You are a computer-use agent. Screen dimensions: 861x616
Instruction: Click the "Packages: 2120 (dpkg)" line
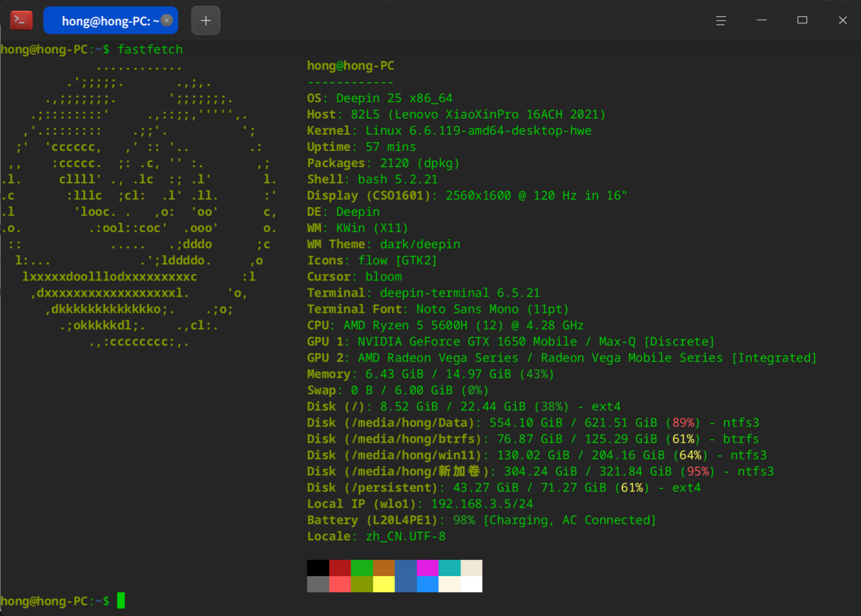click(383, 163)
